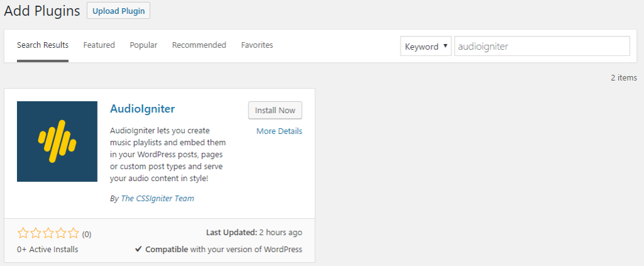
Task: View the Favorites tab
Action: pos(257,45)
